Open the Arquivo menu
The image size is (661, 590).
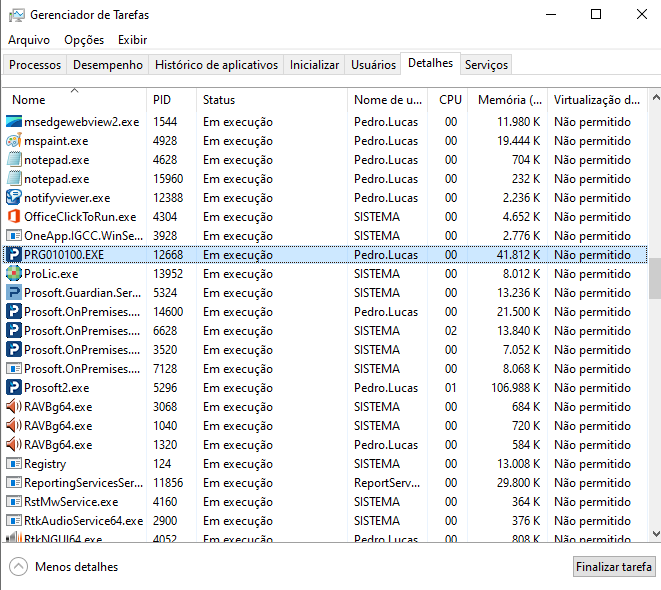pyautogui.click(x=29, y=40)
